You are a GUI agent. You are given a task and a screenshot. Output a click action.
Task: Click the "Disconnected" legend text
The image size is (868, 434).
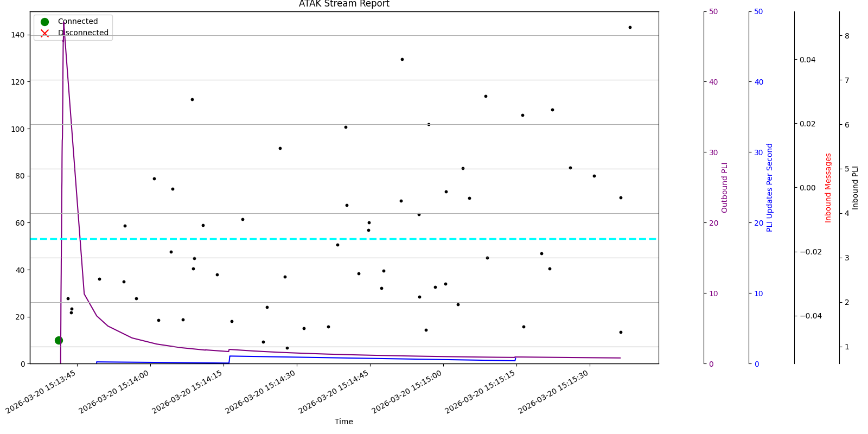(83, 33)
